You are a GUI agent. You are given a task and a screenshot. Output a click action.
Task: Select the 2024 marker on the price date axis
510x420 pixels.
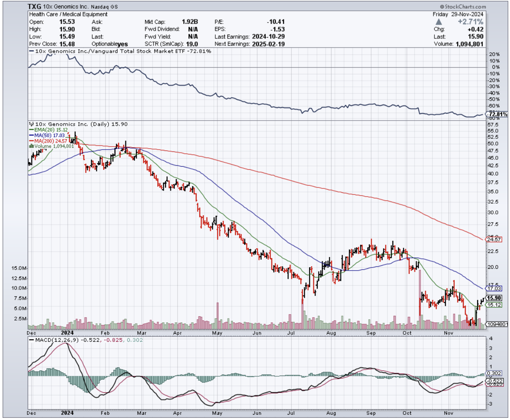(x=67, y=333)
